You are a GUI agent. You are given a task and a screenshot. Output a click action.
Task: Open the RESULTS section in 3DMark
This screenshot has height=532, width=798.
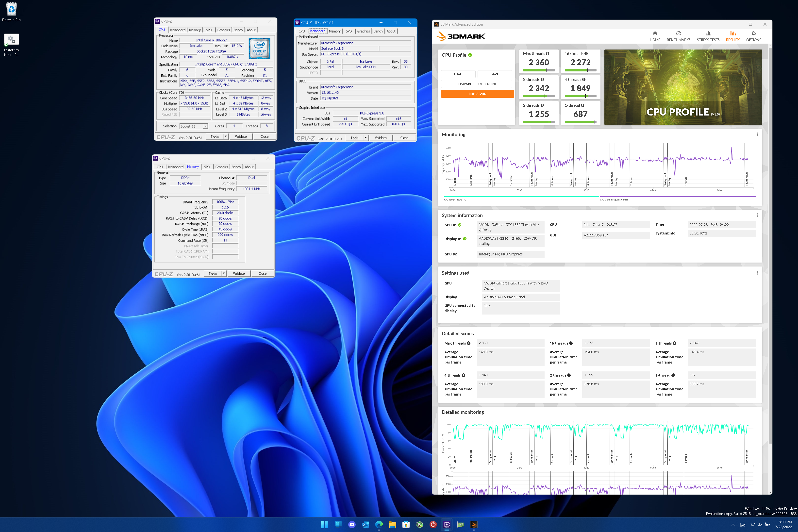[733, 36]
